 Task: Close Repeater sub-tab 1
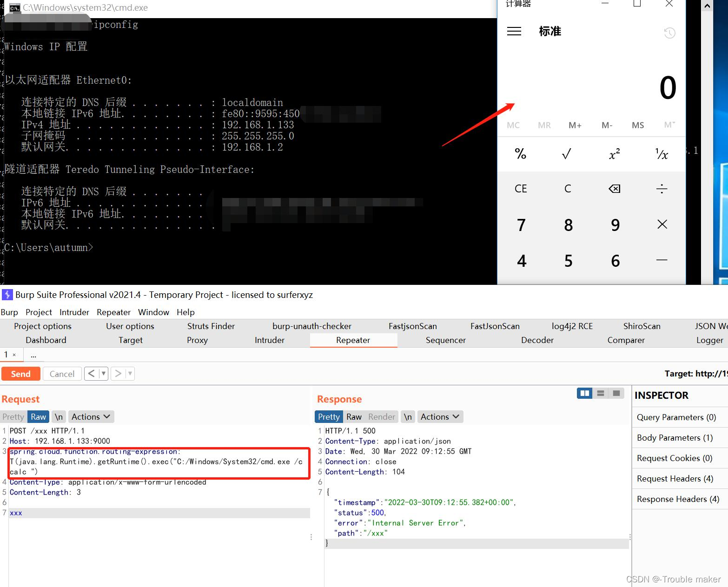point(14,355)
